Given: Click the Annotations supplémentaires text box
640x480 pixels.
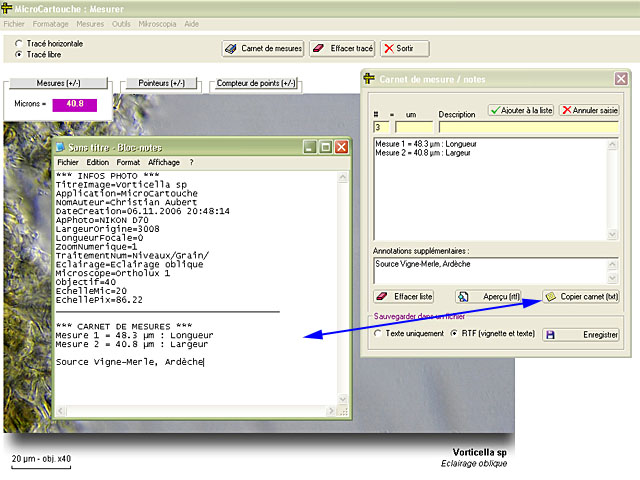Looking at the screenshot, I should click(491, 271).
